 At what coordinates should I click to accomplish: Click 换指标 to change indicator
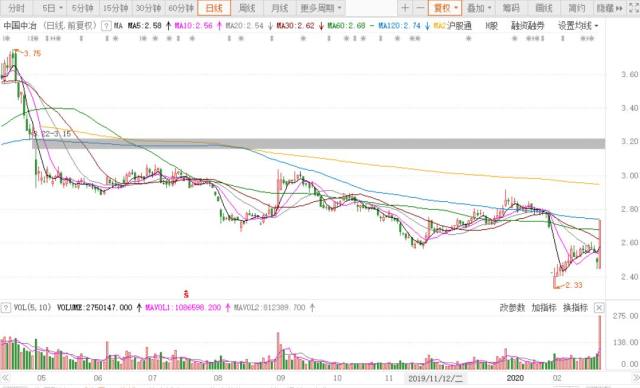[576, 308]
